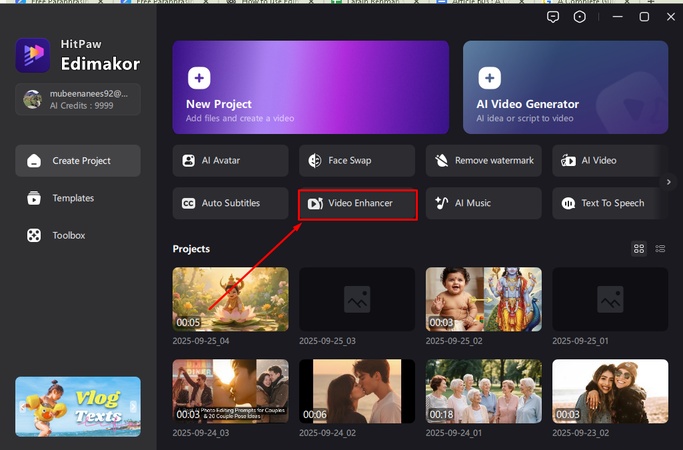Open the Auto Subtitles tool

pos(230,203)
